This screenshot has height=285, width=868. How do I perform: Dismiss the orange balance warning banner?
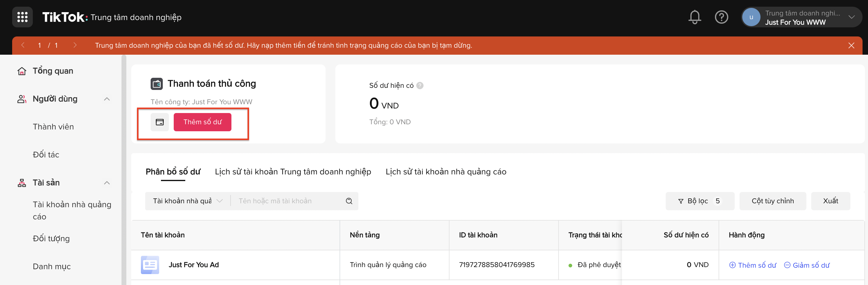(851, 46)
